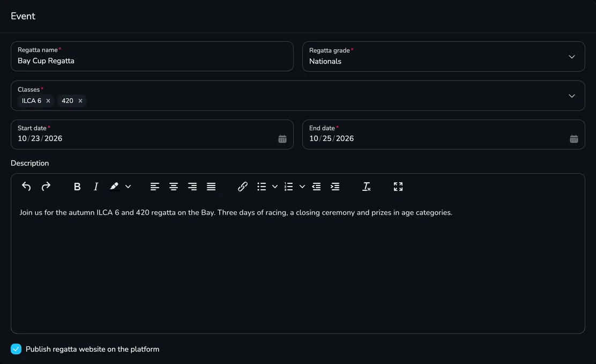The width and height of the screenshot is (596, 364).
Task: Align description text to the left
Action: pyautogui.click(x=155, y=187)
